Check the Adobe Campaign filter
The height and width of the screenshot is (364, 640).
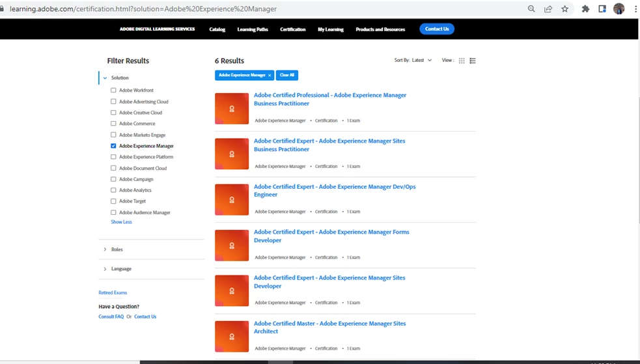pyautogui.click(x=113, y=179)
